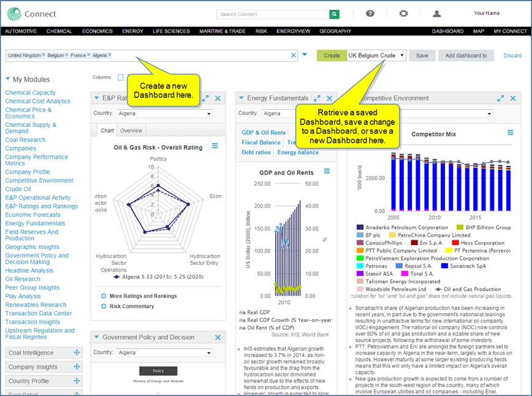Click the user profile icon
This screenshot has width=532, height=396.
(436, 13)
